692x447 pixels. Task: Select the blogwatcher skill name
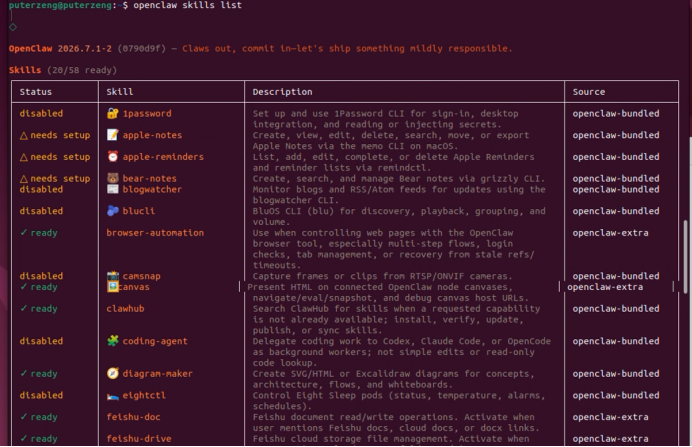tap(152, 189)
